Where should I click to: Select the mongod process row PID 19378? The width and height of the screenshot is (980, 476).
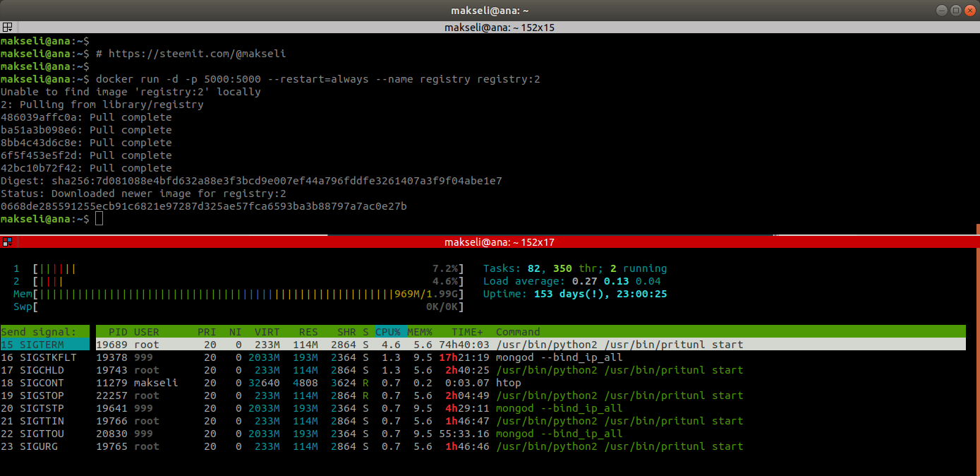coord(531,357)
